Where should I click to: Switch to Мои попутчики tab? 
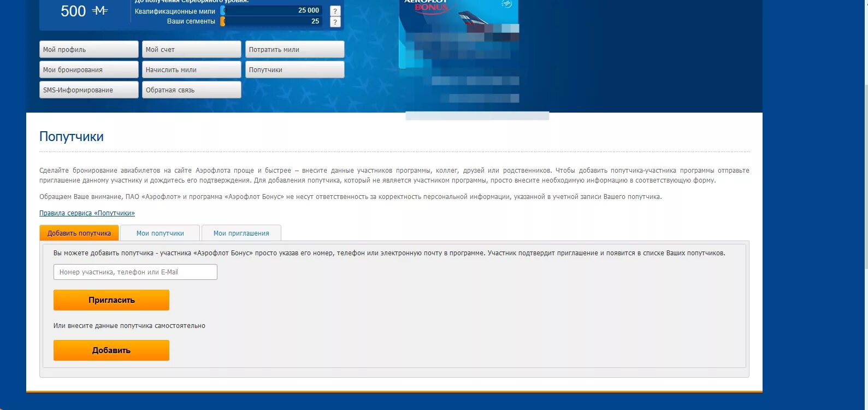(160, 233)
